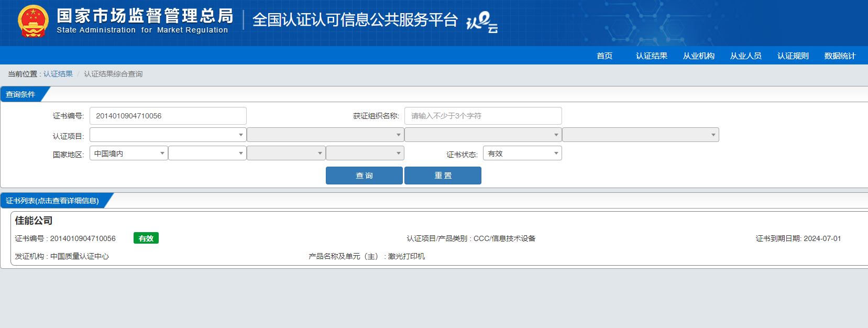
Task: Click 认证结果综合查询 breadcrumb text
Action: click(x=113, y=74)
